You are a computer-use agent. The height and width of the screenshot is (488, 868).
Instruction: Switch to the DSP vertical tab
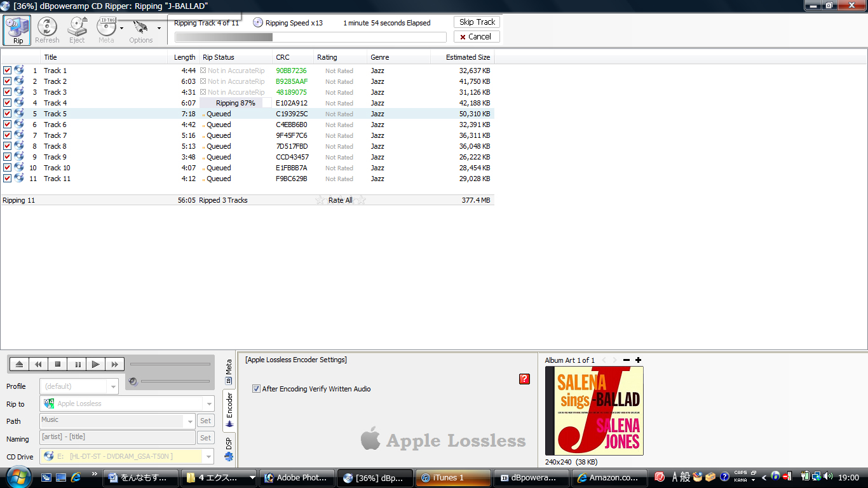coord(229,449)
